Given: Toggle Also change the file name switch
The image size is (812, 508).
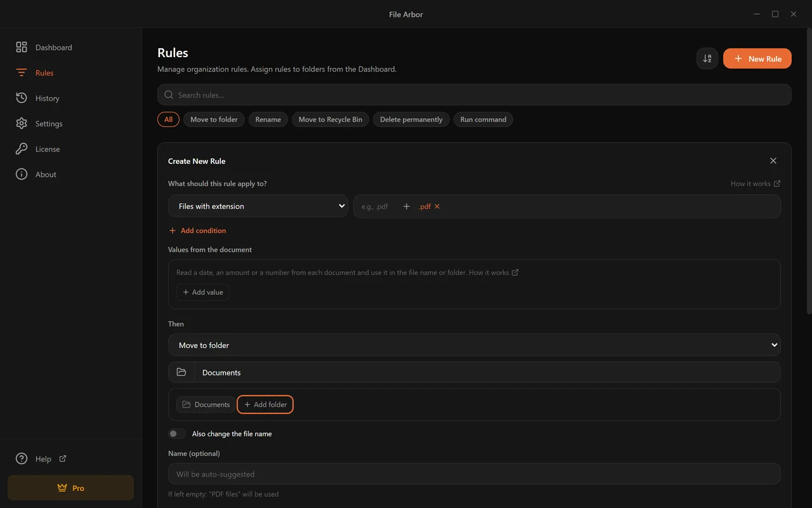Looking at the screenshot, I should click(x=177, y=434).
